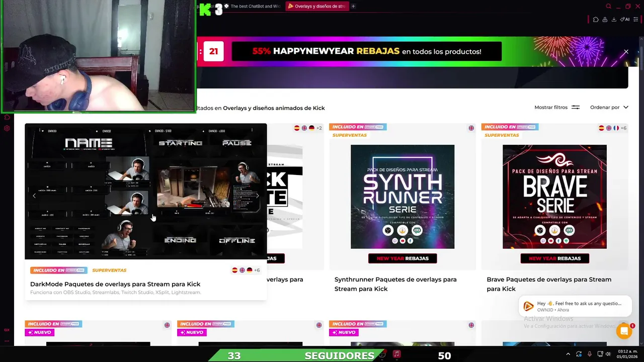Screen dimensions: 644x362
Task: Click the French flag on Brave card
Action: (616, 128)
